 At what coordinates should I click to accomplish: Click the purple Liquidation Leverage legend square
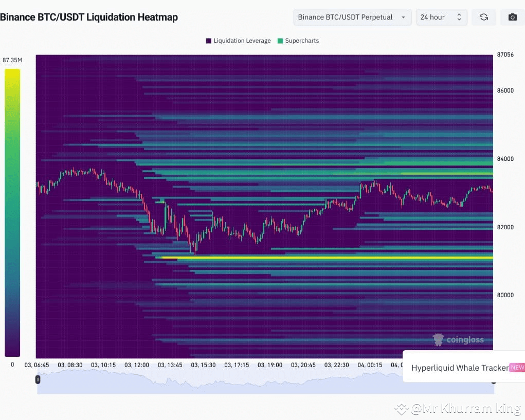tap(208, 41)
